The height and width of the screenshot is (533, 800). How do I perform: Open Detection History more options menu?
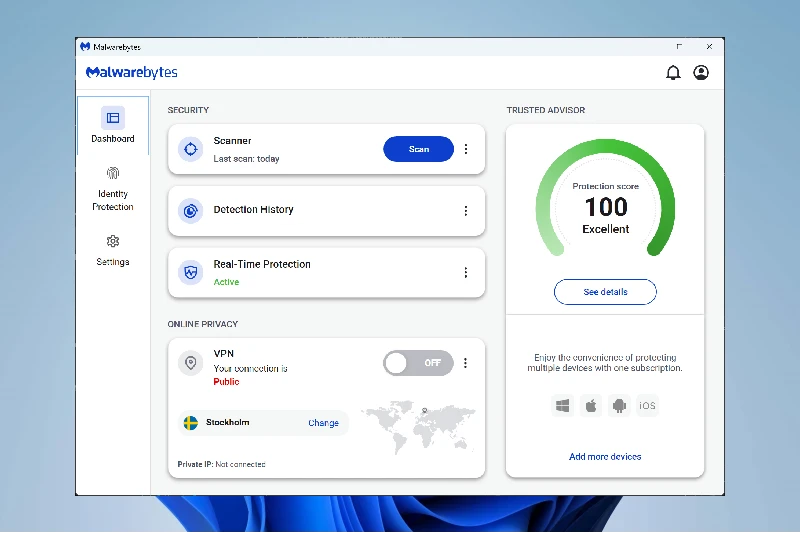click(466, 211)
